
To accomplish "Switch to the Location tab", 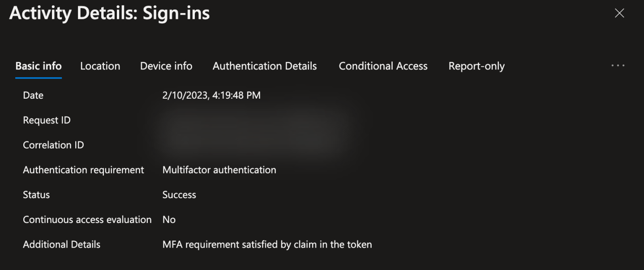I will [100, 65].
